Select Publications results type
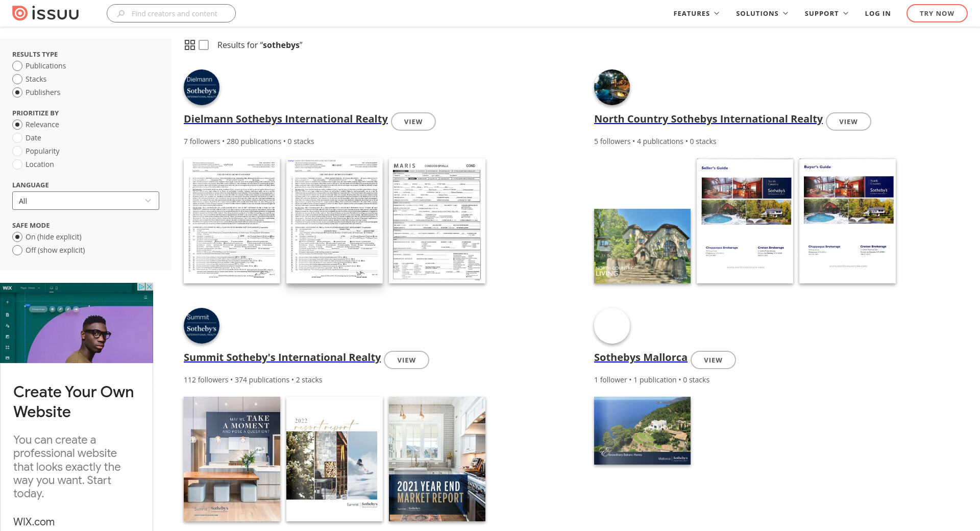The height and width of the screenshot is (531, 980). point(17,66)
